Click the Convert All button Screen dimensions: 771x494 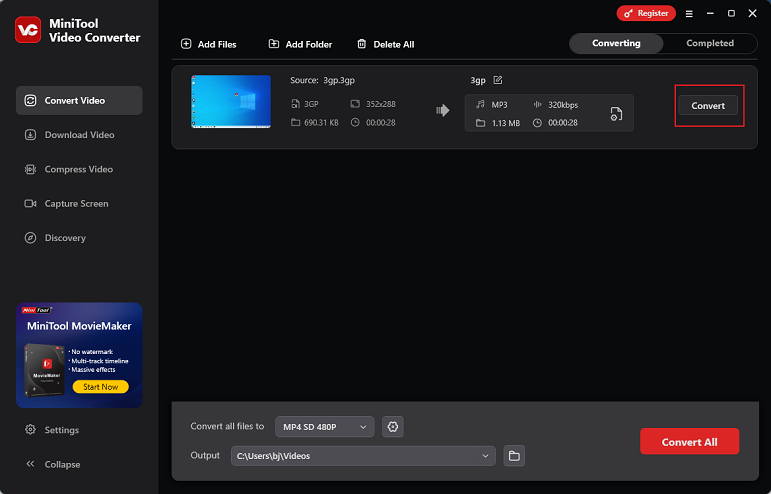click(x=689, y=441)
